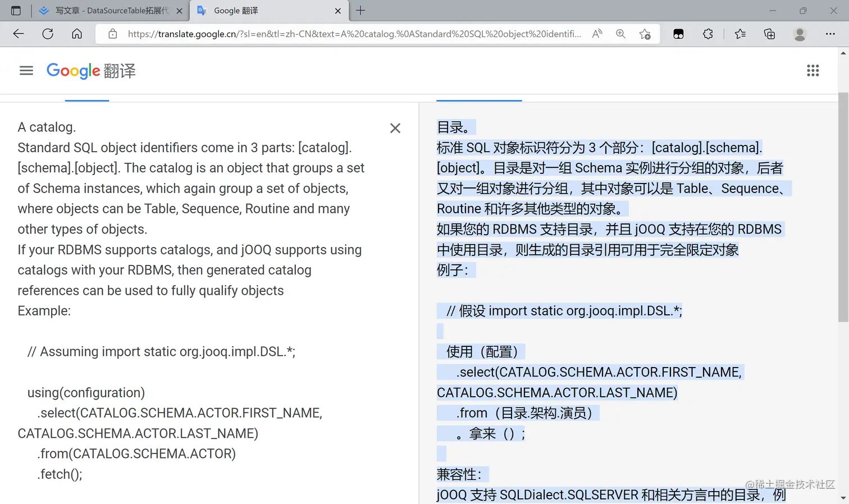Open Settings and more menu
This screenshot has width=849, height=504.
coord(830,34)
